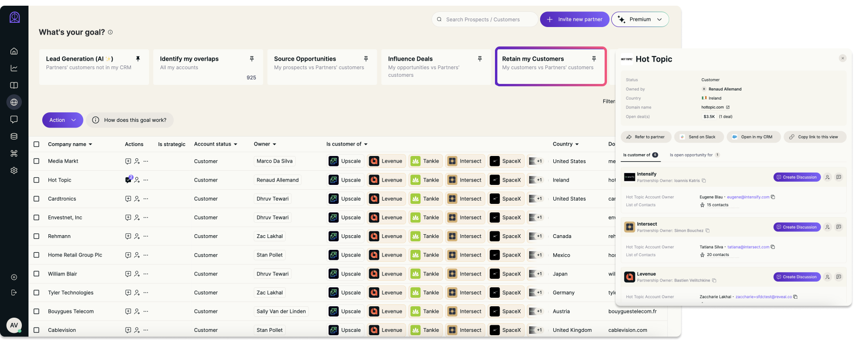868x348 pixels.
Task: Open the database icon in the sidebar
Action: [14, 137]
